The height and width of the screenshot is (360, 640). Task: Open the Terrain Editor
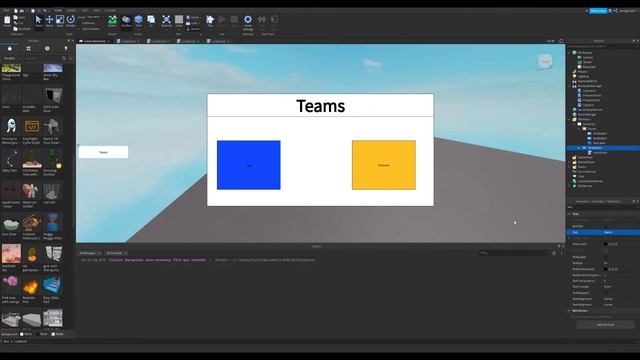pyautogui.click(x=112, y=21)
